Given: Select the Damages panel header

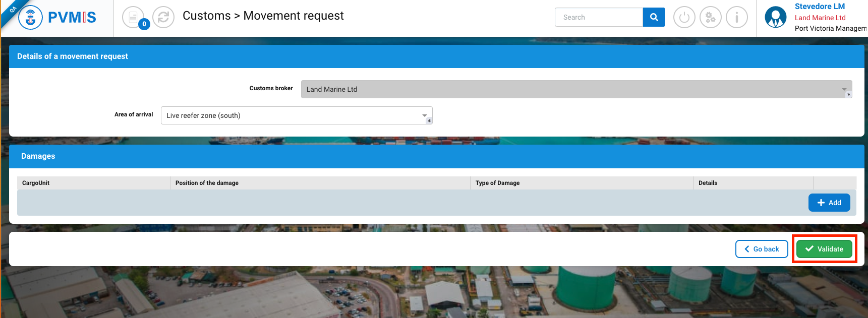Looking at the screenshot, I should click(x=38, y=156).
